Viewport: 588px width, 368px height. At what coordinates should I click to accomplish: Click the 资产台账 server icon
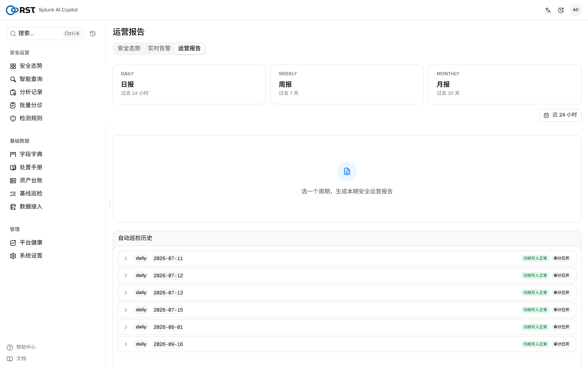[x=13, y=181]
